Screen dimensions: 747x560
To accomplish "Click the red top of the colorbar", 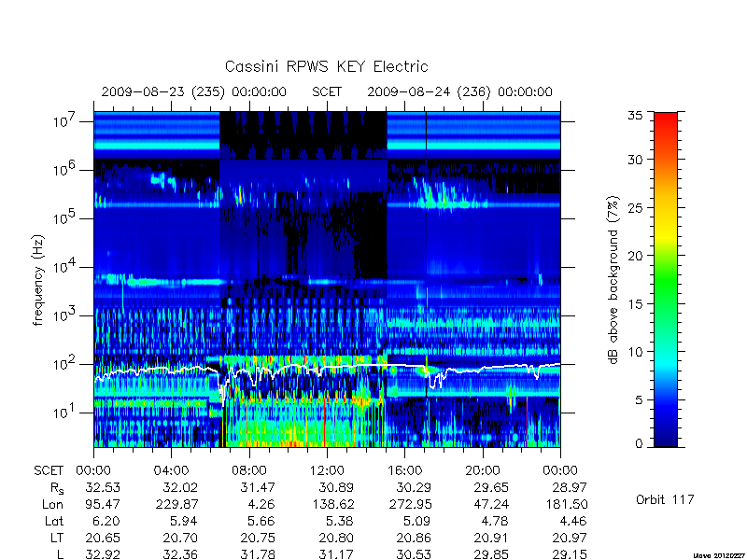I will 666,119.
